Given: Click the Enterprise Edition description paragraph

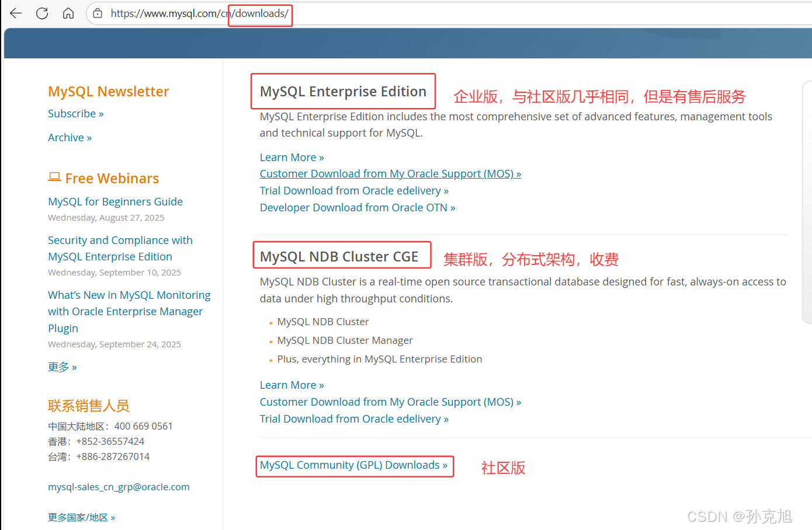Looking at the screenshot, I should coord(516,125).
